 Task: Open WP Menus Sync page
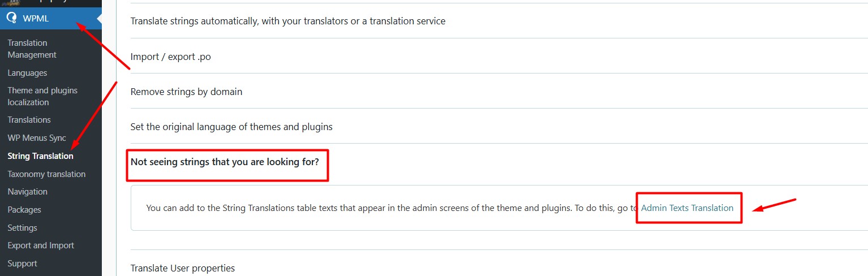(37, 138)
